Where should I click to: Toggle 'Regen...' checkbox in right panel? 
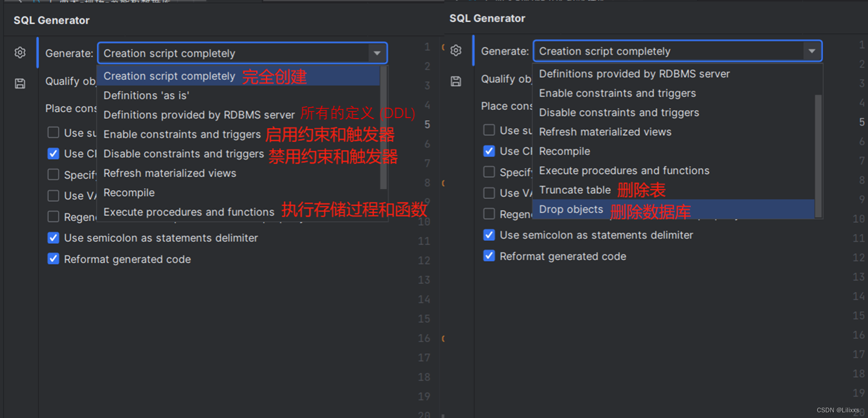point(489,213)
